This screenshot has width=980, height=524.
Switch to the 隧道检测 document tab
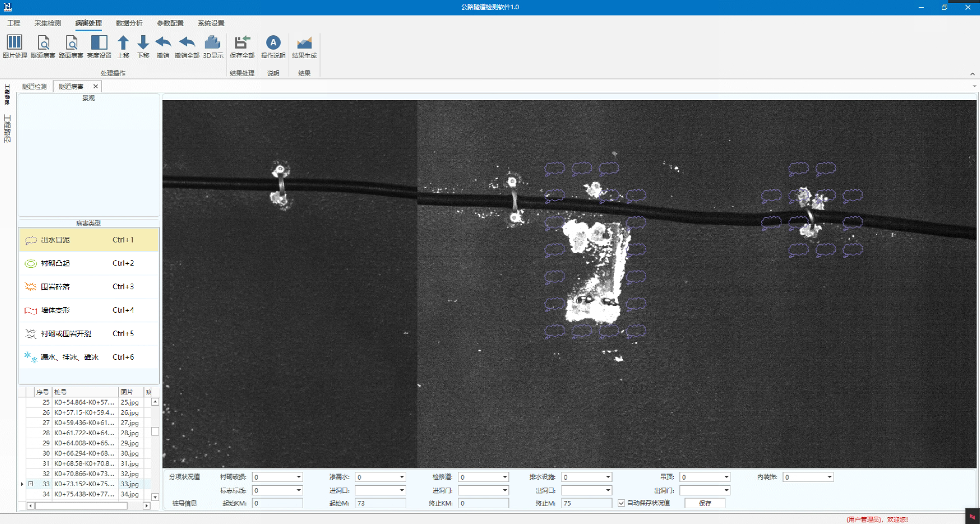[34, 87]
